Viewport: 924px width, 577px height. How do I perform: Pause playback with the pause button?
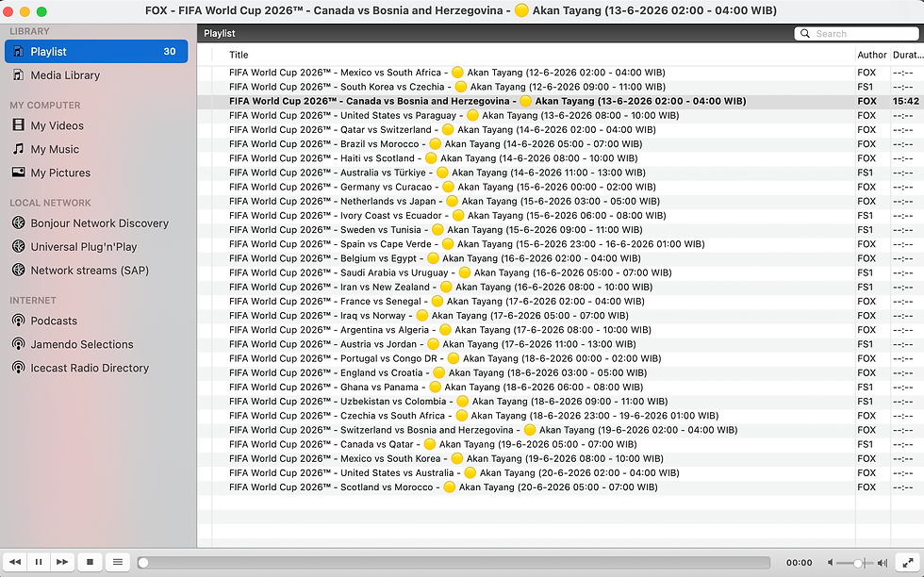coord(39,562)
